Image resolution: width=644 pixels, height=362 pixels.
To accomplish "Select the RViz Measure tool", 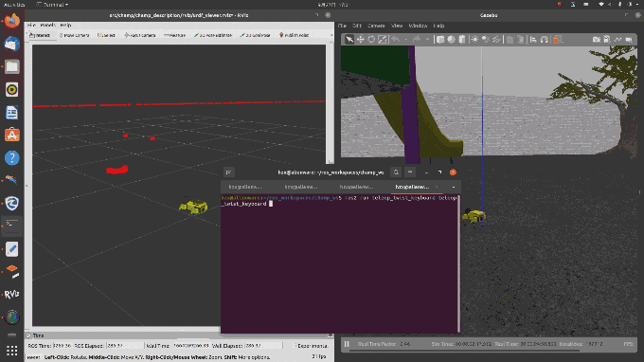I will click(x=175, y=35).
